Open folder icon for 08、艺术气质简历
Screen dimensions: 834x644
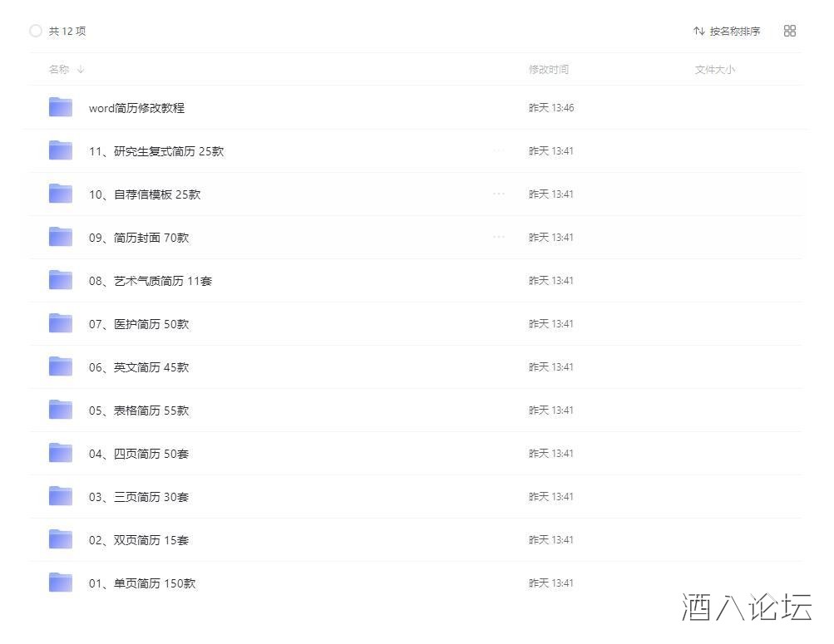[61, 280]
